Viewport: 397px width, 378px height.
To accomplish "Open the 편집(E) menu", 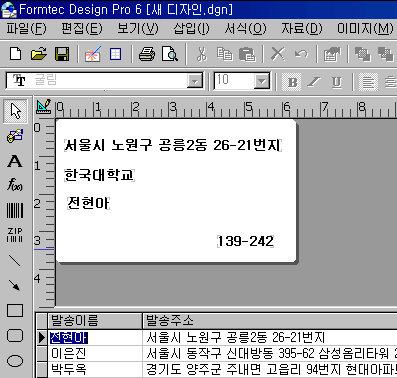I will 82,28.
